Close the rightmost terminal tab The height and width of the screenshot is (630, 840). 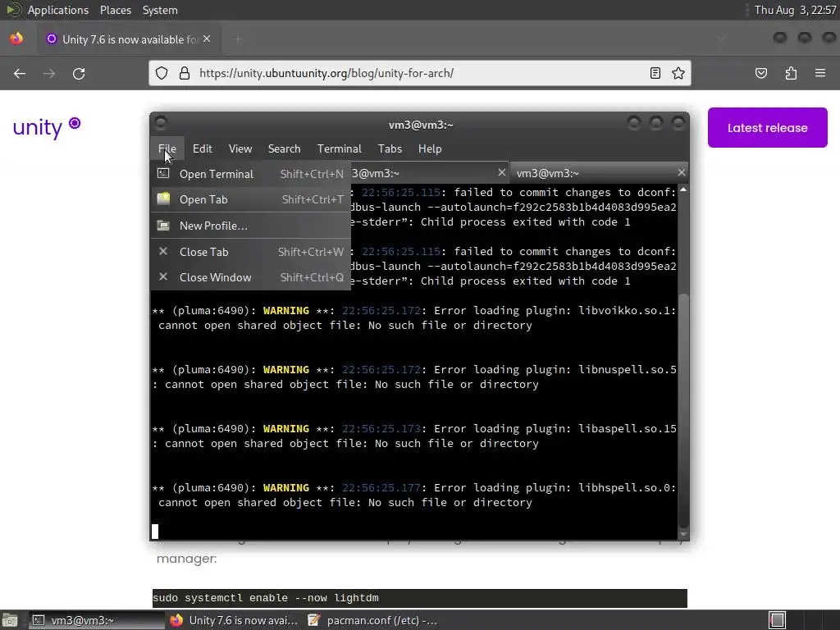pos(681,172)
